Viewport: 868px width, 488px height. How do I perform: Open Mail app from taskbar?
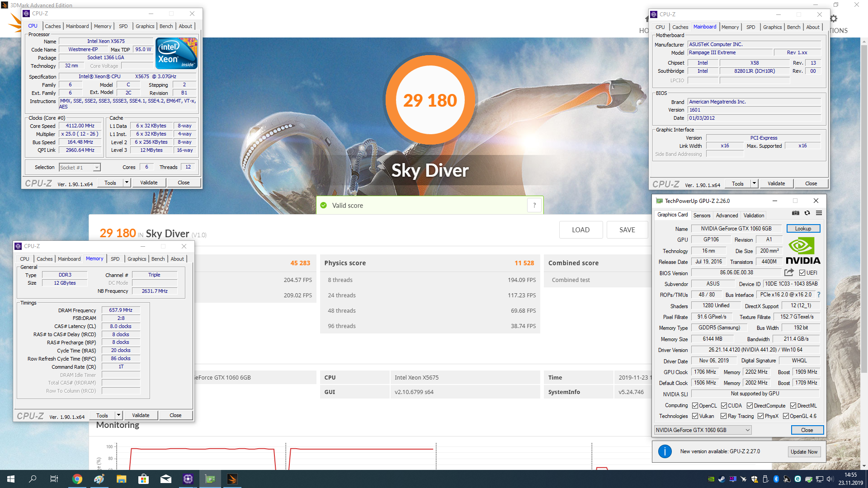166,479
